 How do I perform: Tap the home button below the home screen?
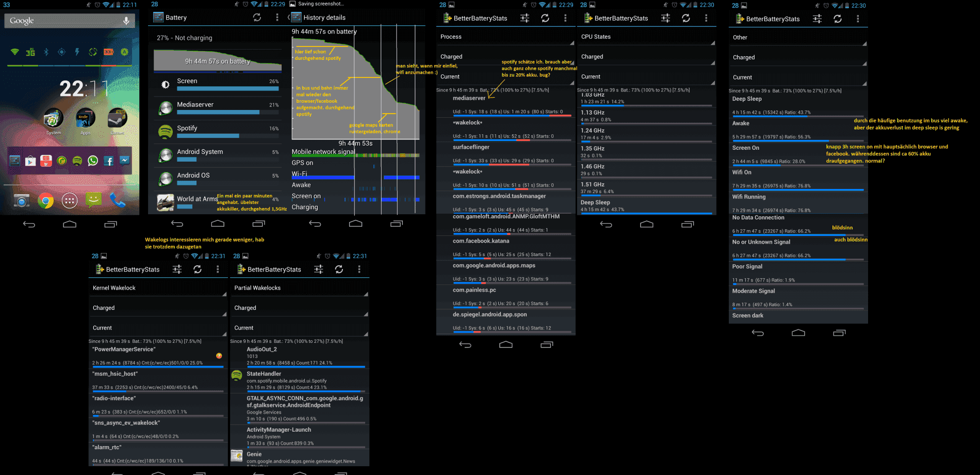tap(70, 224)
